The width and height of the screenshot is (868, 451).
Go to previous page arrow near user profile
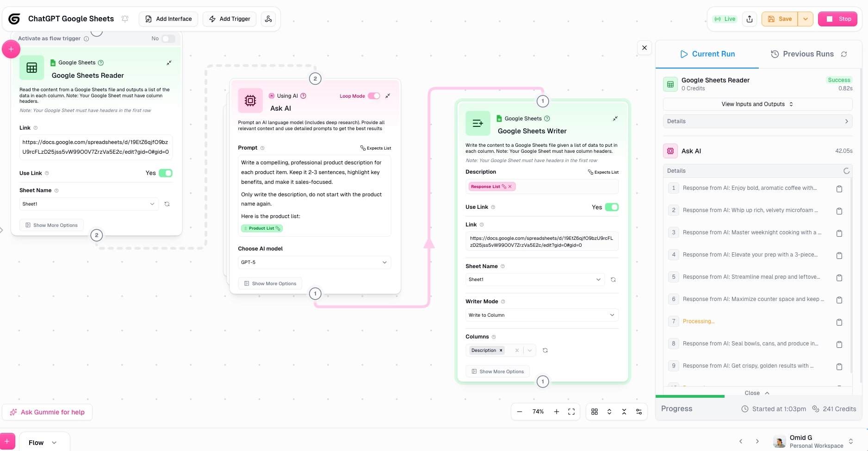pyautogui.click(x=741, y=441)
